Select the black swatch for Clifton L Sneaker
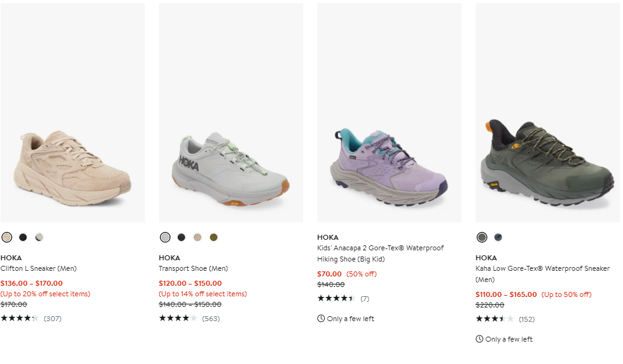The image size is (623, 364). click(23, 237)
